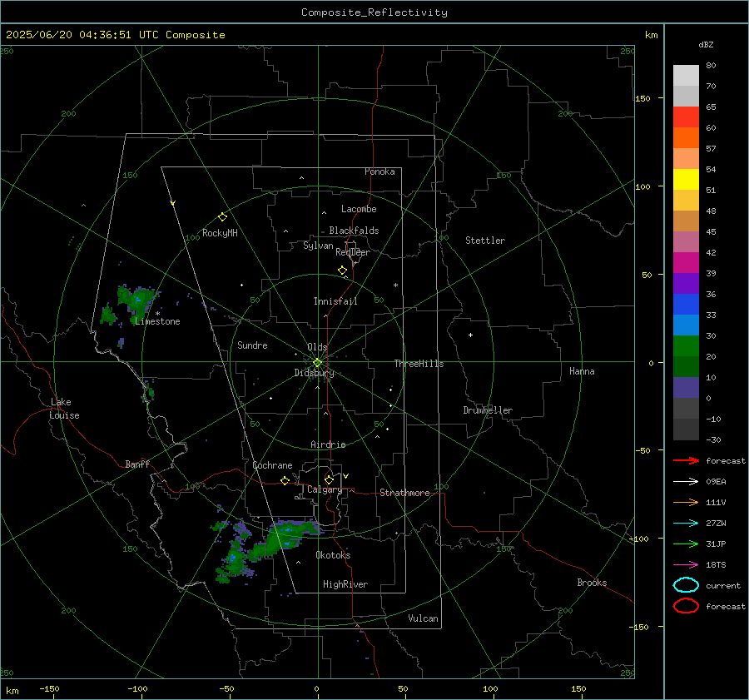Click the Vulcan label
Viewport: 749px width, 700px height.
(x=424, y=618)
